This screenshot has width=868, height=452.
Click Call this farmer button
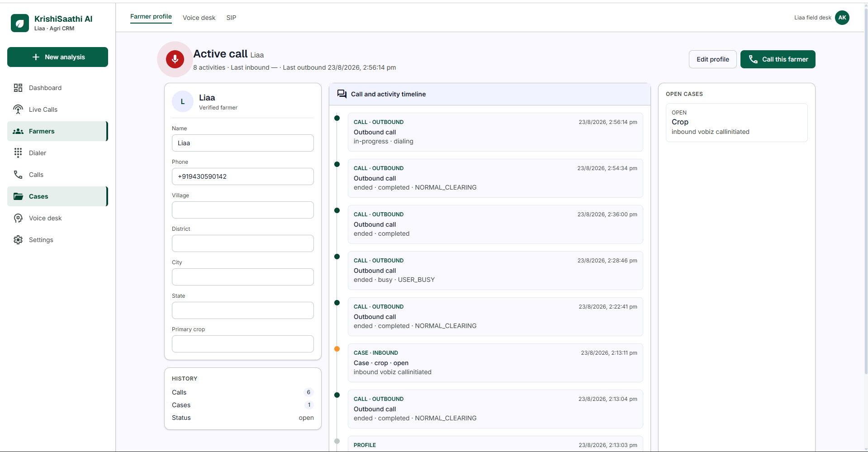point(778,59)
